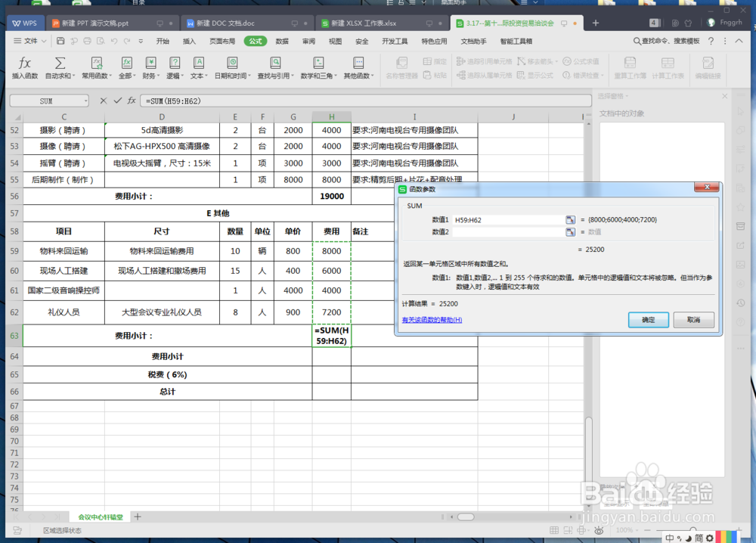
Task: Click the AutoSum (自动求和) sigma icon
Action: [x=60, y=64]
